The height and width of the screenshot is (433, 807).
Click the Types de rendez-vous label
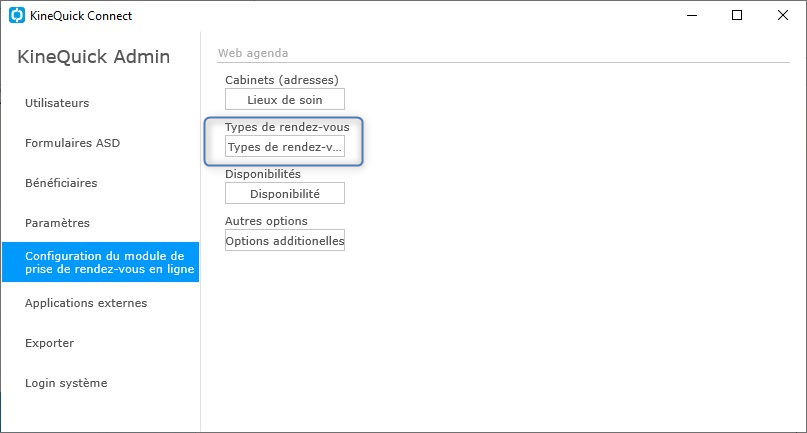(x=287, y=127)
